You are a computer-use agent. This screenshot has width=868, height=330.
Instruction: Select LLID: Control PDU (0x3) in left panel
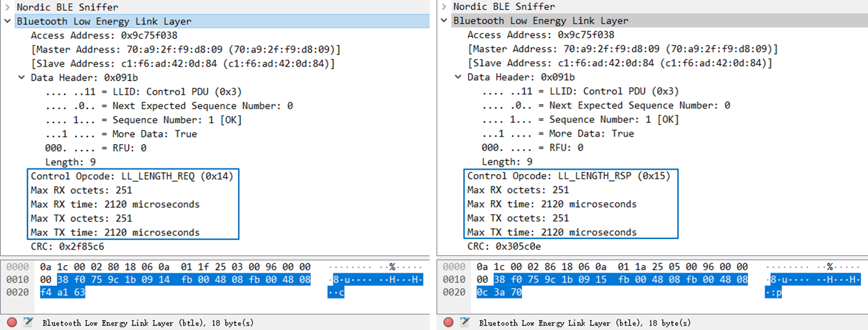click(144, 92)
